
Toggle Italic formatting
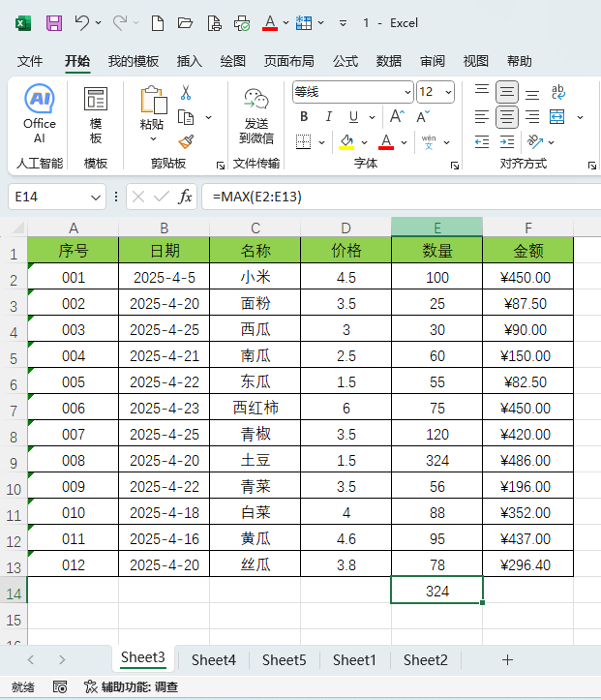329,117
